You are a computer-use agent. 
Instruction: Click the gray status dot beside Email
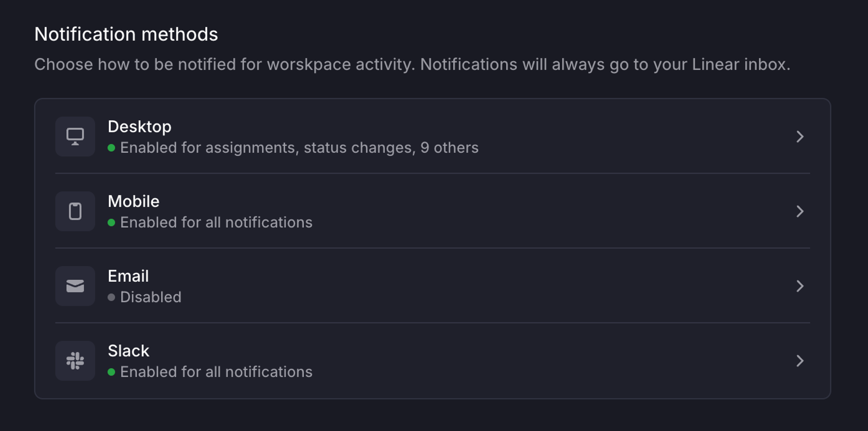(112, 297)
